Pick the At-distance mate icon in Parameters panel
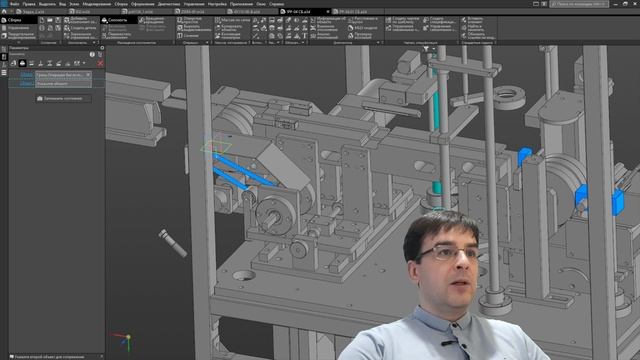This screenshot has width=640, height=360. 49,63
